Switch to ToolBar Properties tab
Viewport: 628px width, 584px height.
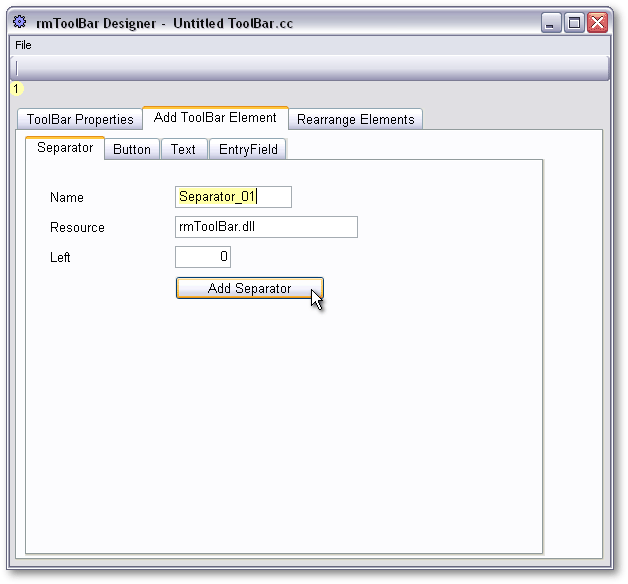click(80, 119)
